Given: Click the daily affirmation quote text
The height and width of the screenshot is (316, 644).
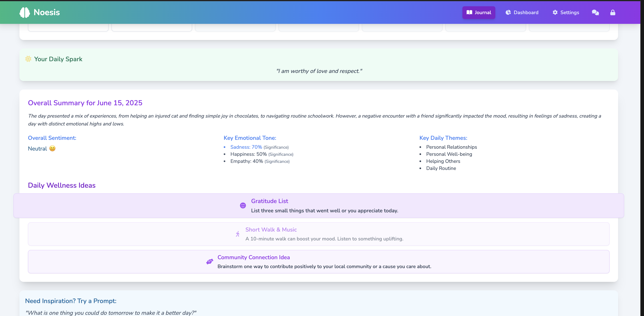Looking at the screenshot, I should pyautogui.click(x=319, y=71).
